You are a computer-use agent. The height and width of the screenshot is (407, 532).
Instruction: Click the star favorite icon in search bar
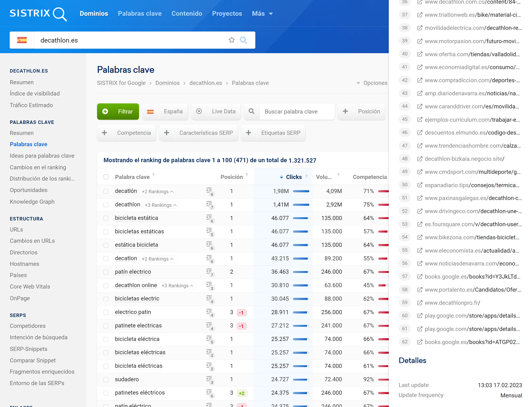(231, 40)
